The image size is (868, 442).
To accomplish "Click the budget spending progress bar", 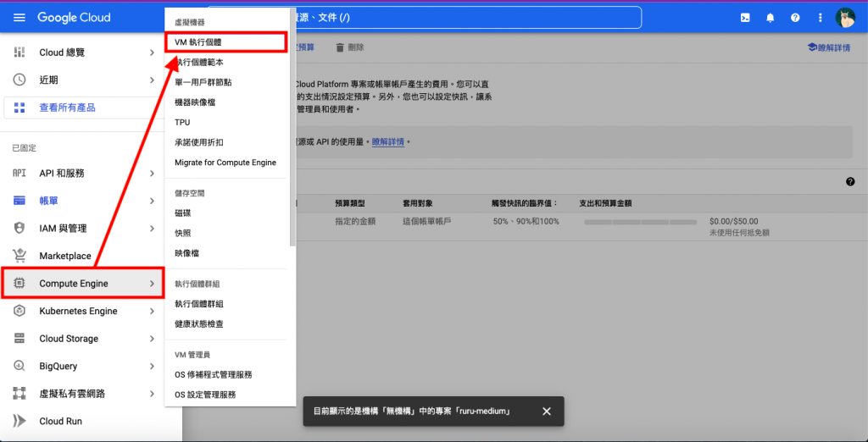I will [641, 222].
